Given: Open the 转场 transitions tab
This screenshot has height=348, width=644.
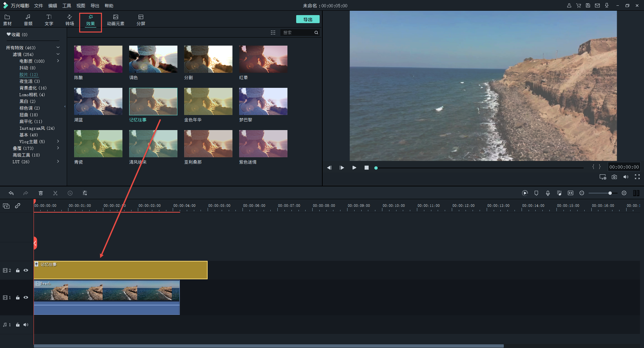Looking at the screenshot, I should tap(69, 20).
